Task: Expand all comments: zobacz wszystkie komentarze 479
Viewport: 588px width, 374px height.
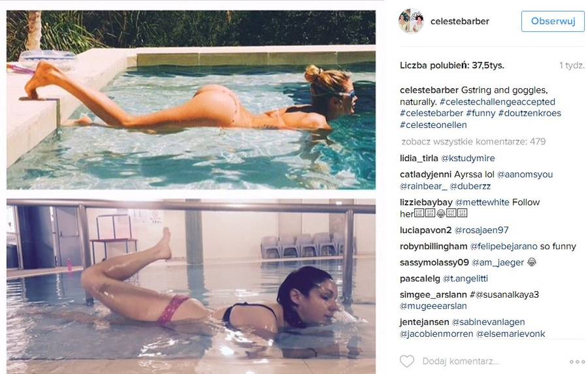Action: point(473,142)
